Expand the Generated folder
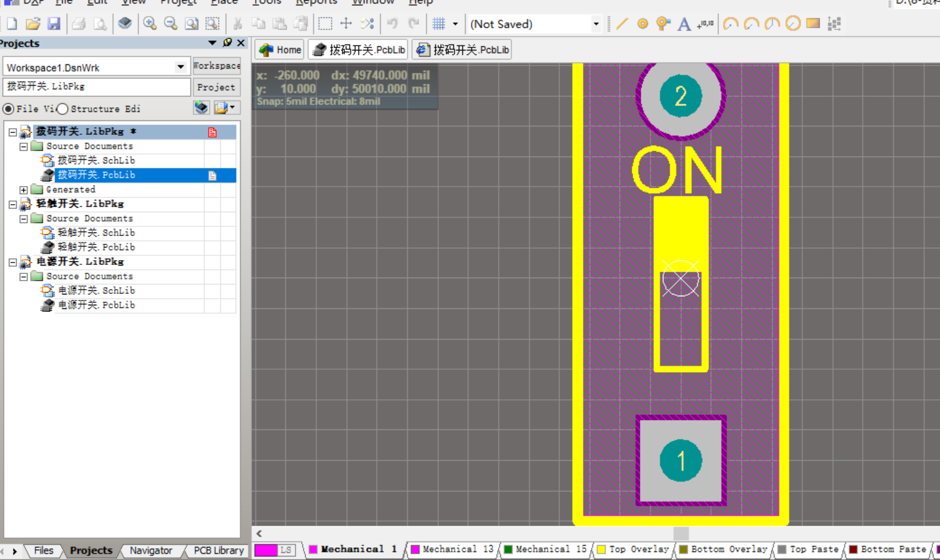This screenshot has height=560, width=940. tap(23, 190)
